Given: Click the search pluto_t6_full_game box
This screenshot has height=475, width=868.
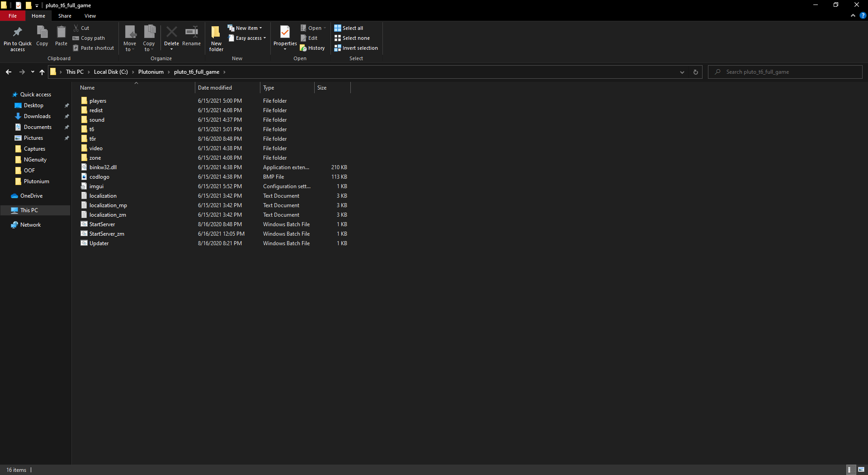Looking at the screenshot, I should (785, 72).
